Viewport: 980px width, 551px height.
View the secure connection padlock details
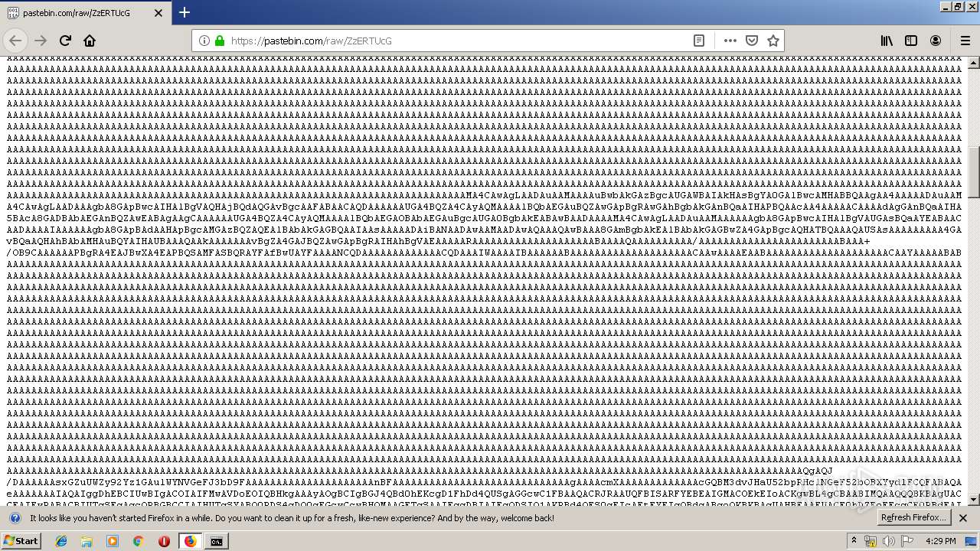(220, 41)
